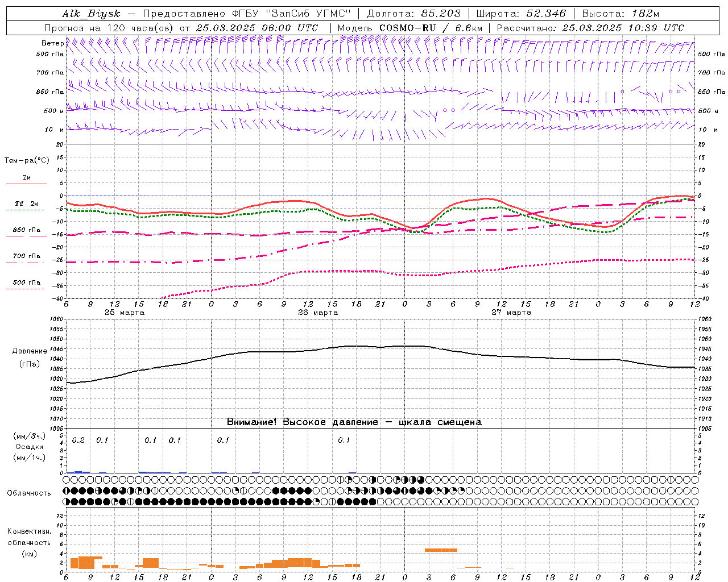The image size is (728, 582).
Task: Click the Широта: 52.346 value
Action: tap(521, 14)
